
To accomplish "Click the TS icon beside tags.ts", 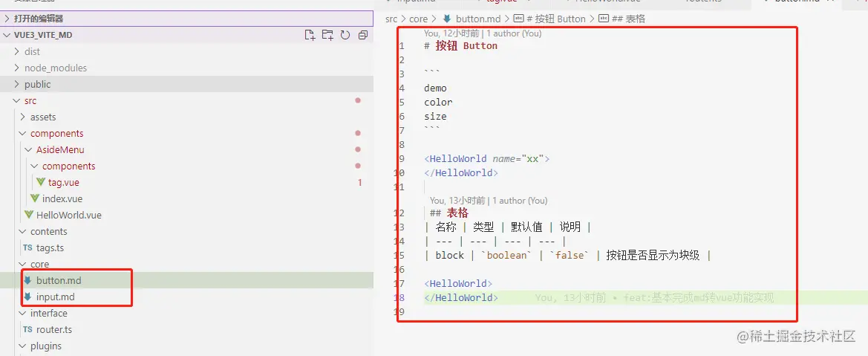I will [x=27, y=248].
